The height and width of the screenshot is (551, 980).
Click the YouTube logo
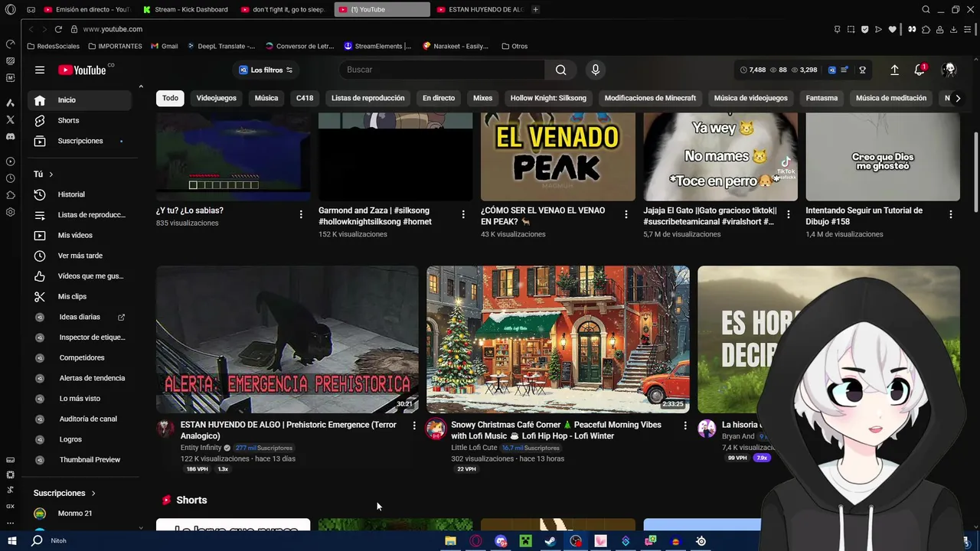point(82,70)
